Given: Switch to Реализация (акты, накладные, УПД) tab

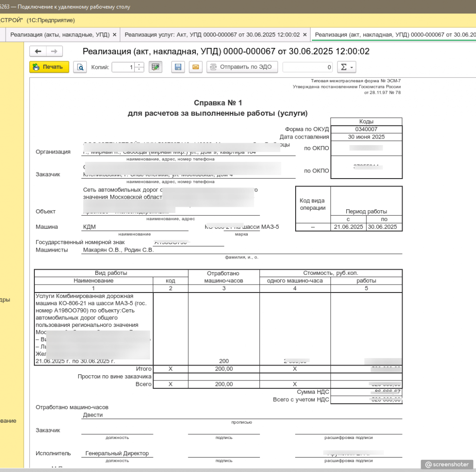Looking at the screenshot, I should coord(60,34).
